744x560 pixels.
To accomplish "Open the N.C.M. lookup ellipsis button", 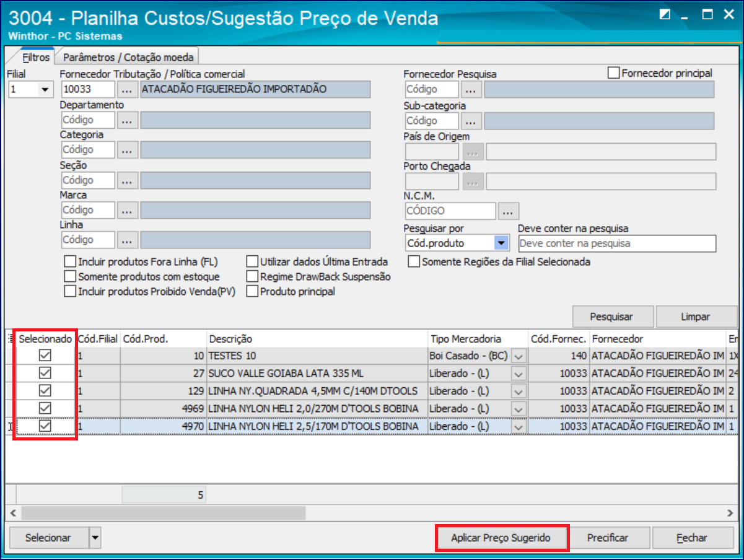I will pos(508,211).
